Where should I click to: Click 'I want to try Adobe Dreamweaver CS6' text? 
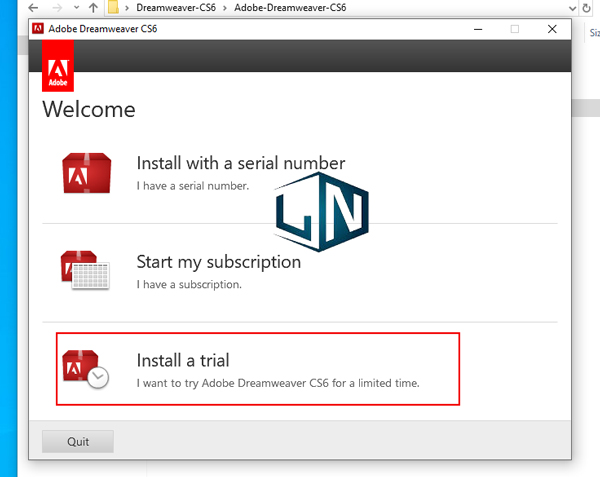(233, 383)
